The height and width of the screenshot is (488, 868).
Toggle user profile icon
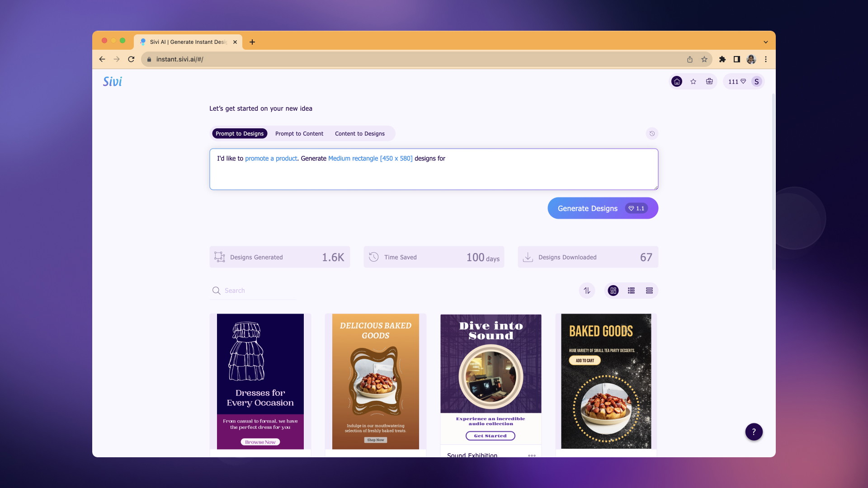click(756, 82)
